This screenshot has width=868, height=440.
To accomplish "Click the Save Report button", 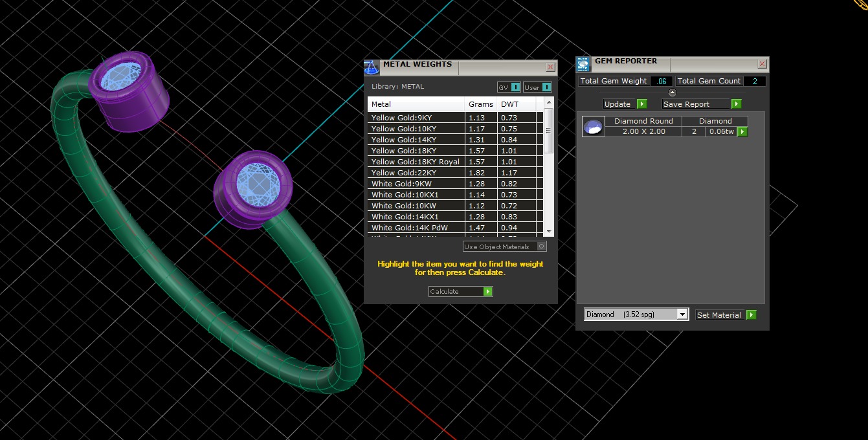I will coord(702,104).
